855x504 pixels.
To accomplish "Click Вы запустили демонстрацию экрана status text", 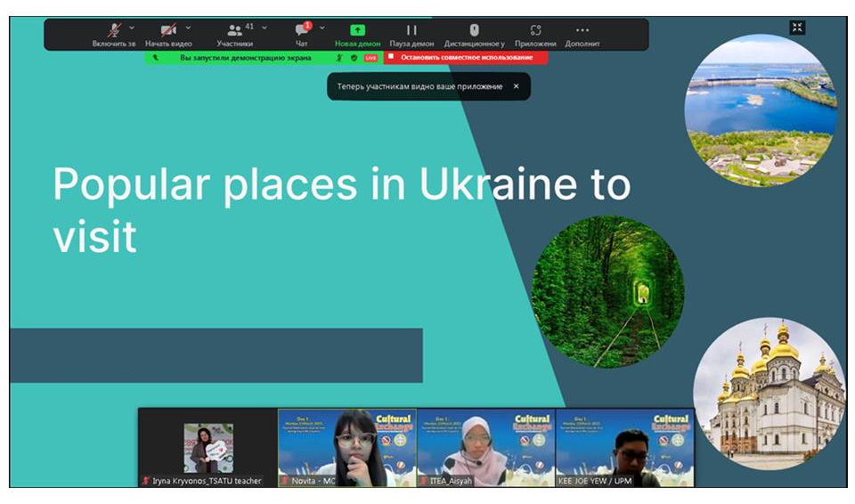I will tap(246, 57).
